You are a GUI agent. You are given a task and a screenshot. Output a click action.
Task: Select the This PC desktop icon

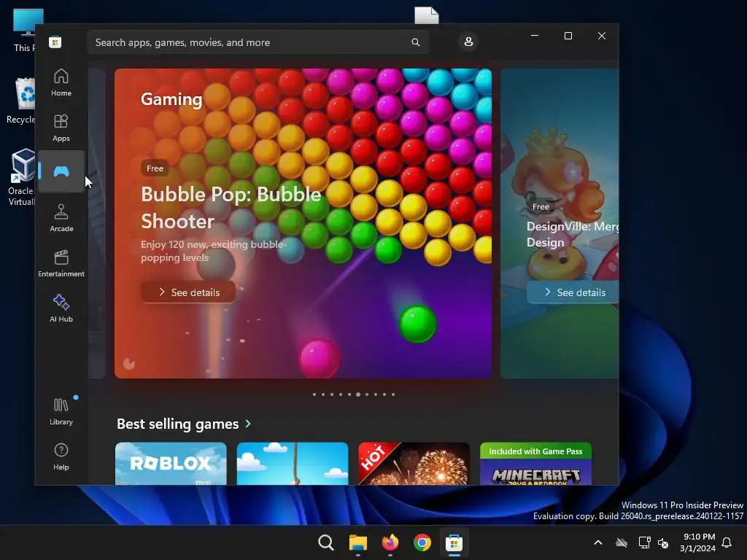point(24,31)
